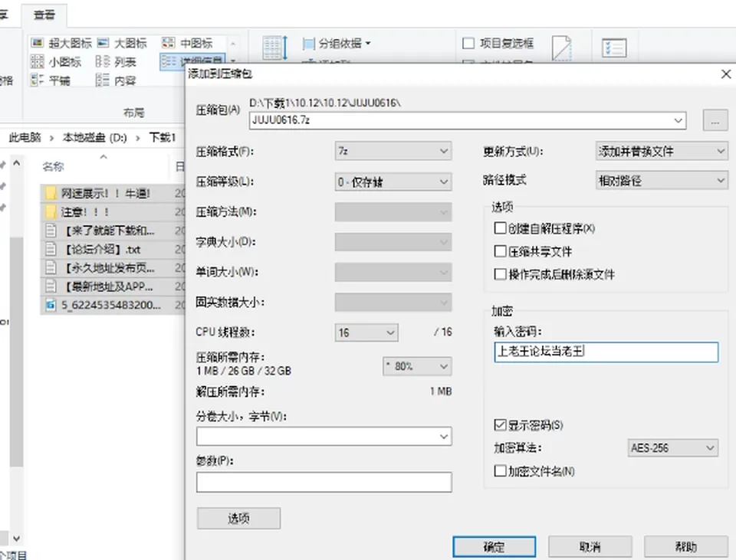Open the 压缩格式 dropdown showing 7z

[x=393, y=151]
